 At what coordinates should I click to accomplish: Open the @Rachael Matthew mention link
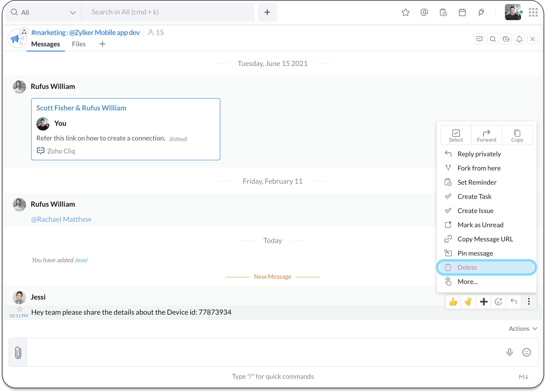(x=61, y=219)
